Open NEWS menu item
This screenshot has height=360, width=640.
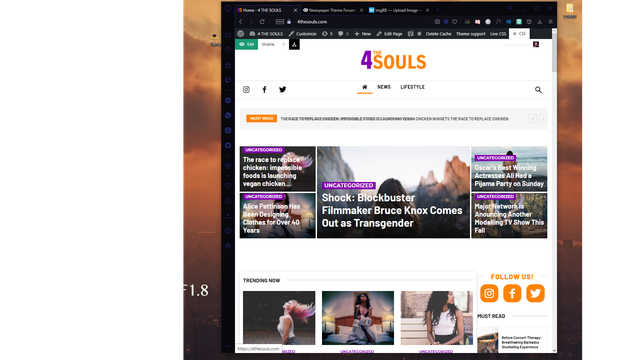[384, 87]
